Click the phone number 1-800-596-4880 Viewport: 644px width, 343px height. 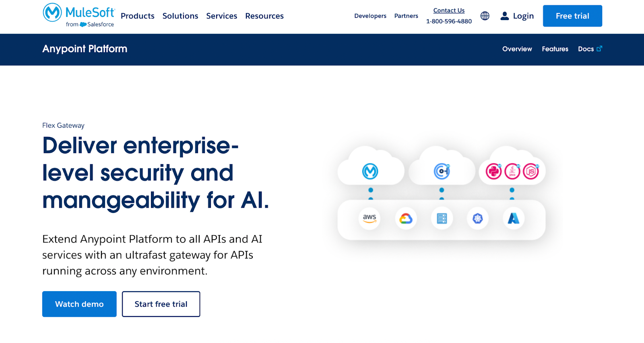(449, 21)
